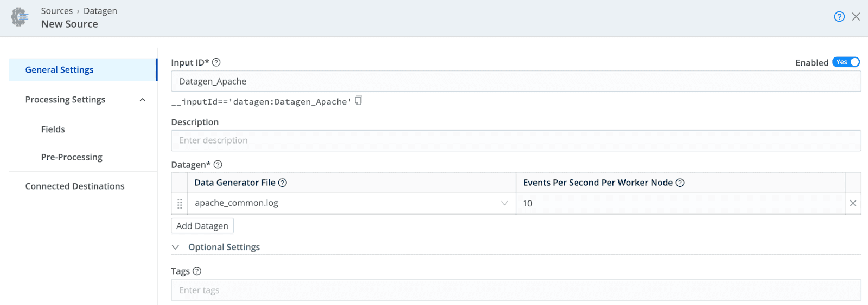Grab the datagen row drag handle
This screenshot has height=305, width=868.
(180, 204)
